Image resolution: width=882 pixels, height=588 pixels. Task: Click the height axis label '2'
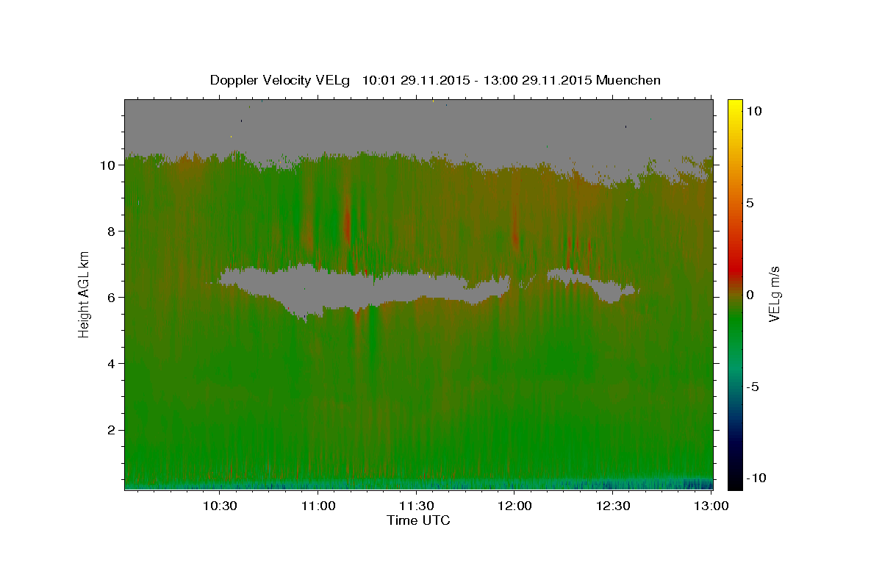tap(112, 430)
